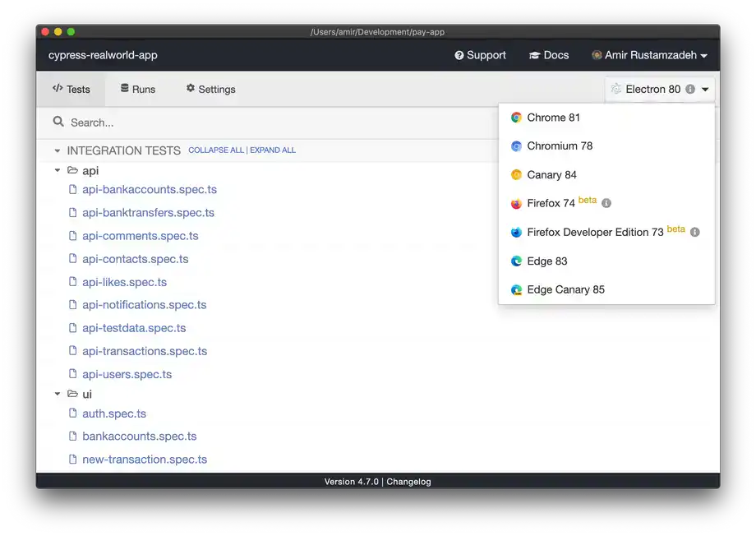Screen dimensions: 756x536
Task: Switch to the Runs tab
Action: [138, 90]
